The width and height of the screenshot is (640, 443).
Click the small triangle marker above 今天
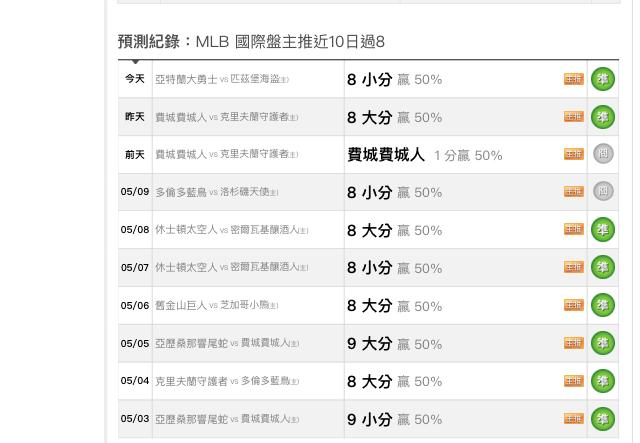tap(135, 62)
